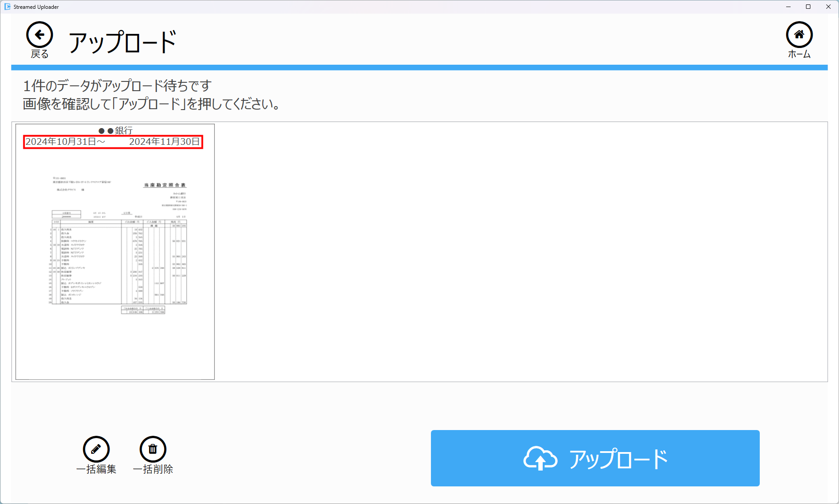This screenshot has width=839, height=504.
Task: Select the 一括削除 label
Action: [x=153, y=469]
